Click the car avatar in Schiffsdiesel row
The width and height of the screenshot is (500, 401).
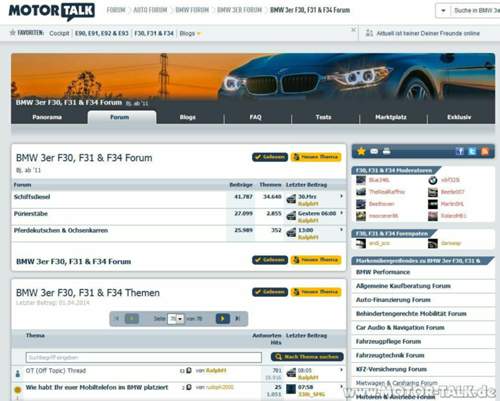[291, 199]
